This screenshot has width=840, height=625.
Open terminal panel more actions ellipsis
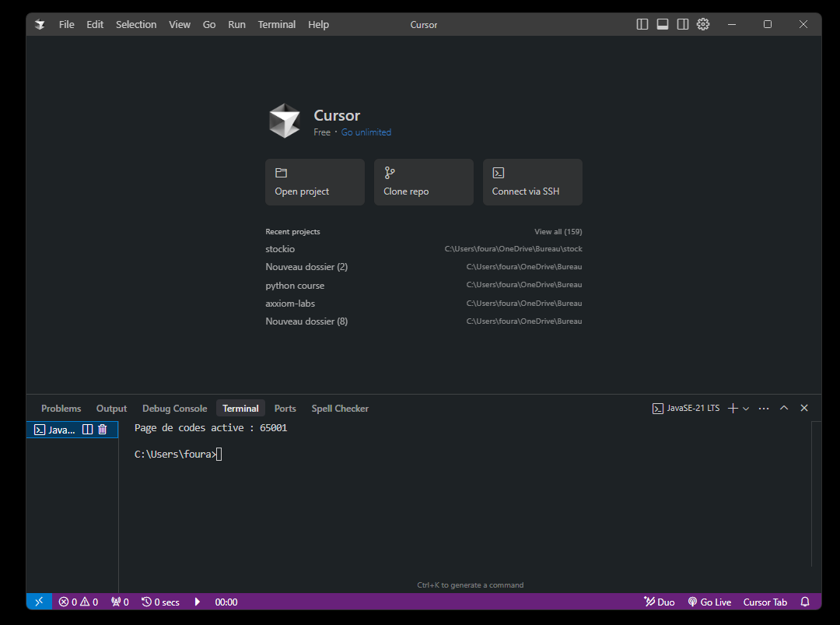pyautogui.click(x=764, y=409)
